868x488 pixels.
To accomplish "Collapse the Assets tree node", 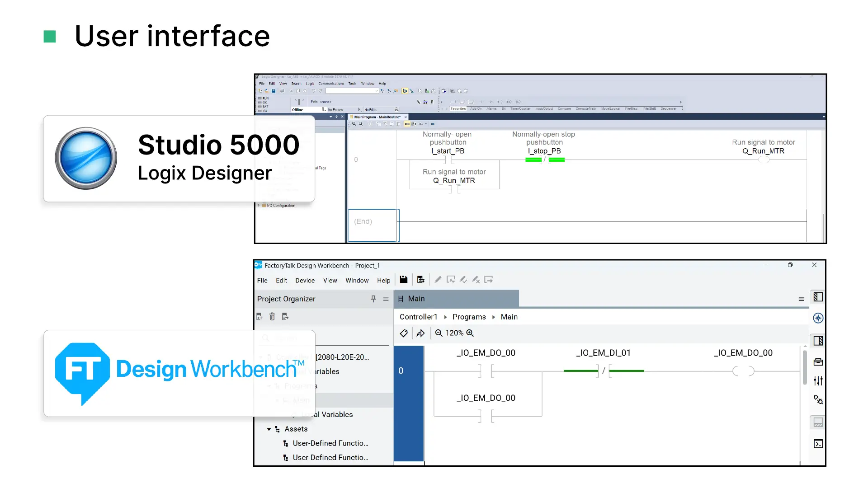I will (269, 429).
